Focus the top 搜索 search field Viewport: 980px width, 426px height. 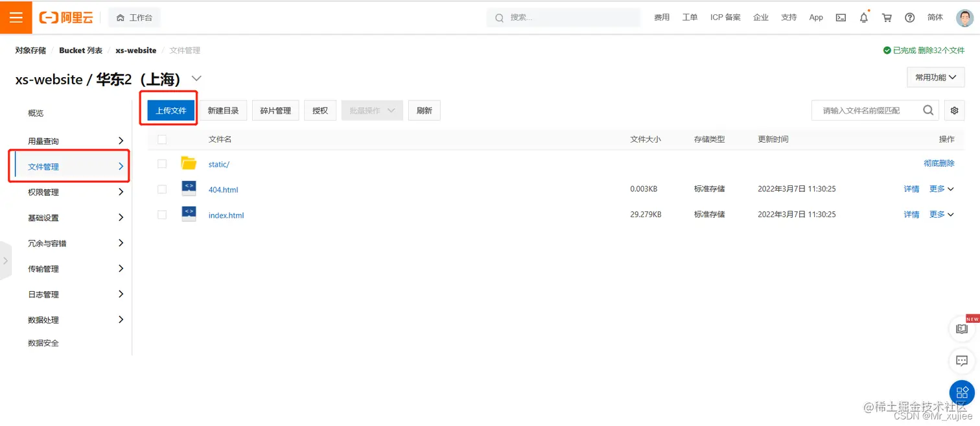(563, 18)
